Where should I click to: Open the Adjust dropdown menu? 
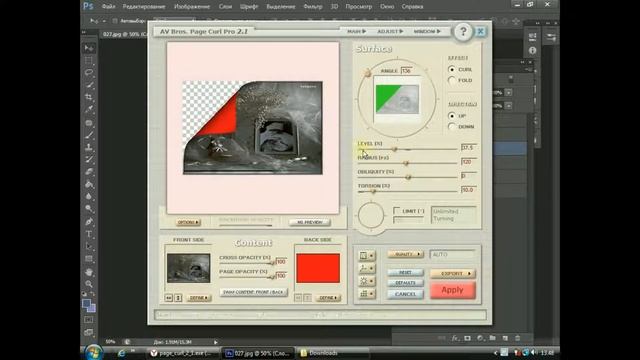(x=390, y=31)
